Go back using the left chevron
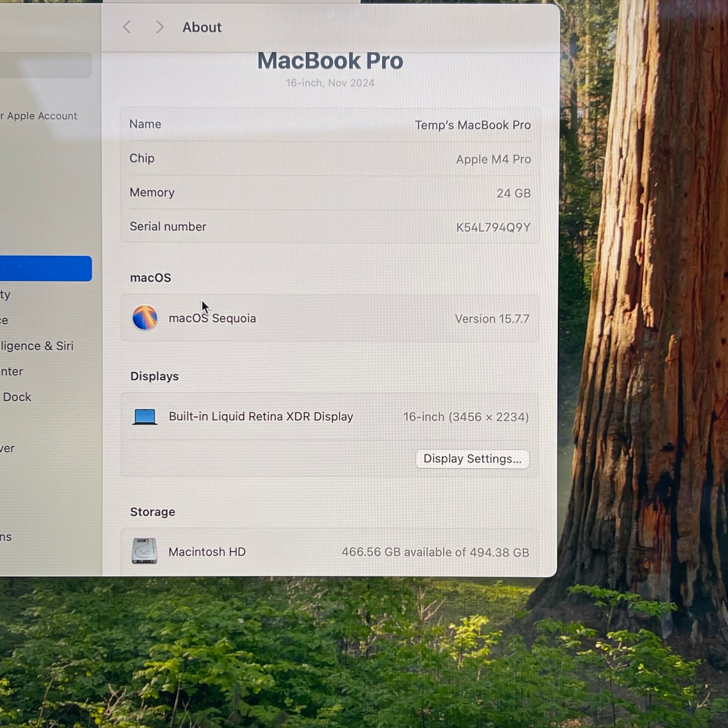This screenshot has height=728, width=728. [x=127, y=27]
